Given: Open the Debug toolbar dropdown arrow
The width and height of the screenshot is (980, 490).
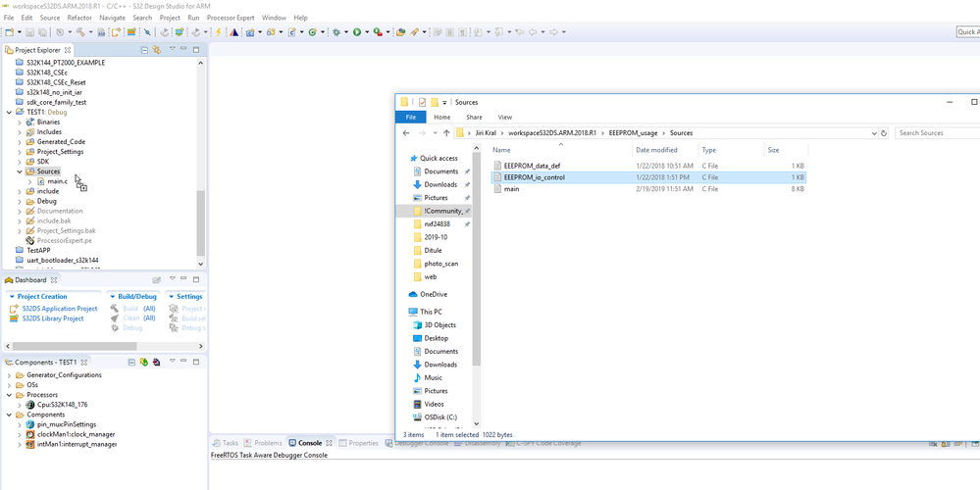Looking at the screenshot, I should (345, 31).
